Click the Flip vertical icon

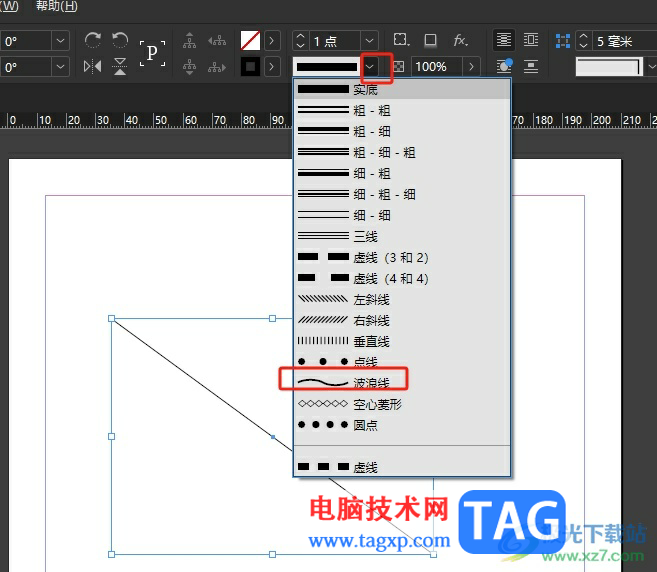coord(120,66)
